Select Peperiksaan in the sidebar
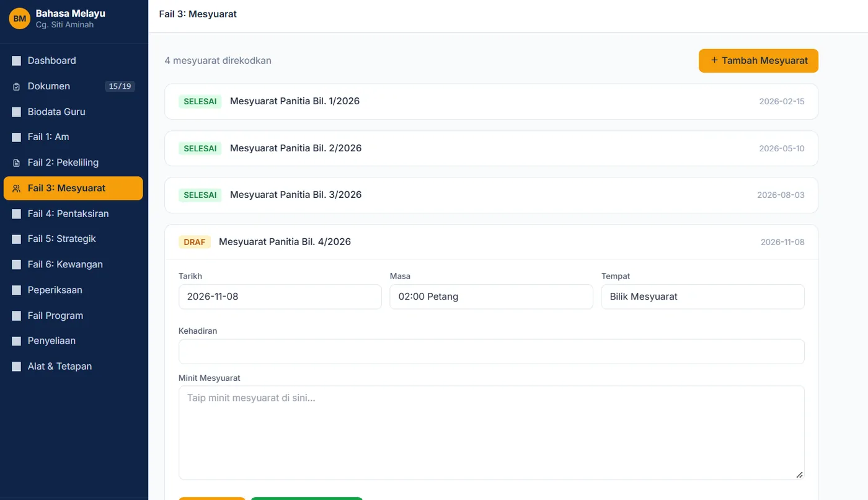This screenshot has width=868, height=500. (73, 290)
